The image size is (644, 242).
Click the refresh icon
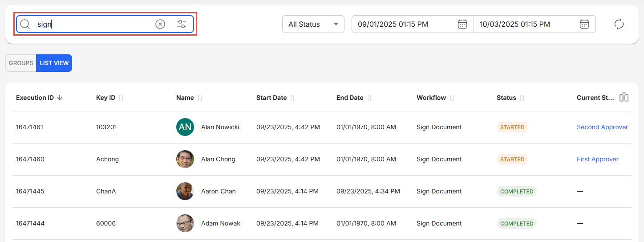pyautogui.click(x=619, y=24)
